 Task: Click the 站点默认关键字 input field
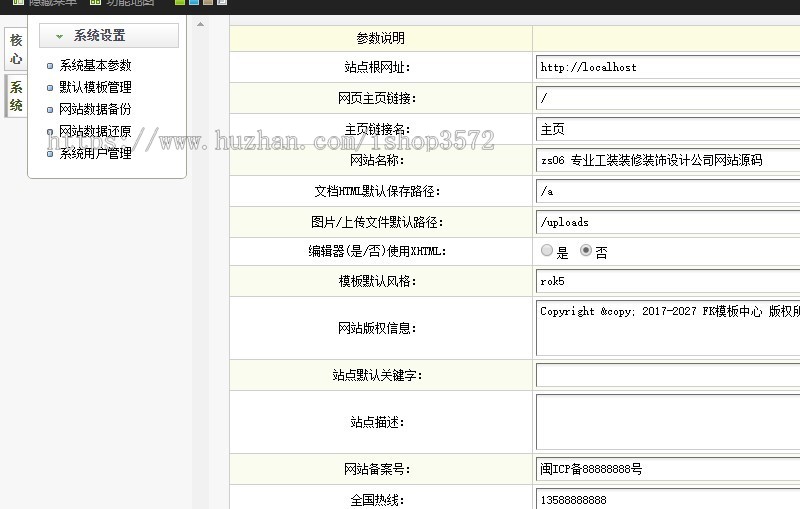pyautogui.click(x=668, y=375)
